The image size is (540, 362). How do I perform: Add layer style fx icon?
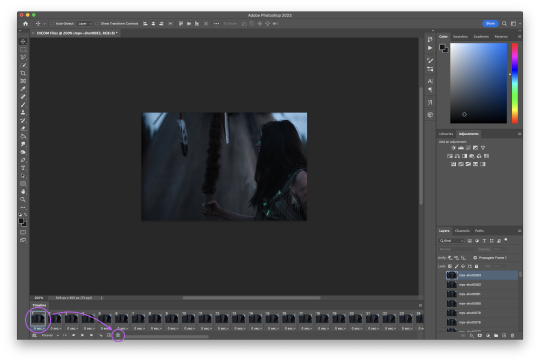471,335
